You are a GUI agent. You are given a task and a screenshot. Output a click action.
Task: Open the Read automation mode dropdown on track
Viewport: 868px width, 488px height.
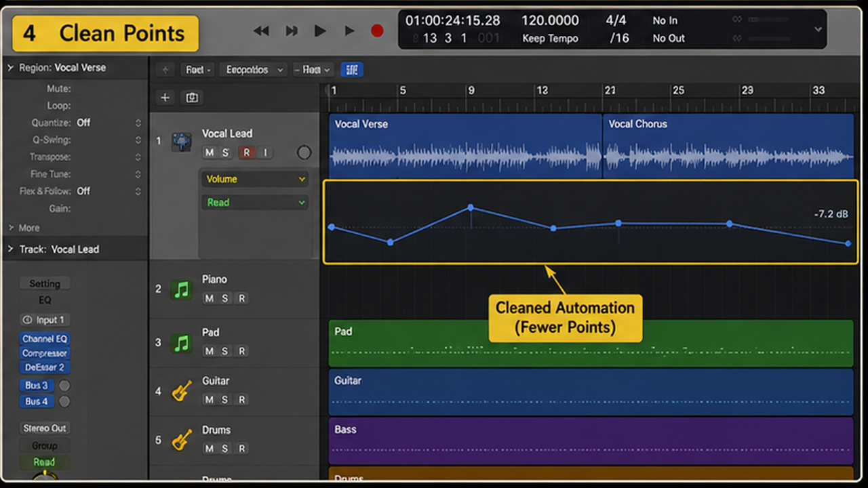tap(254, 202)
